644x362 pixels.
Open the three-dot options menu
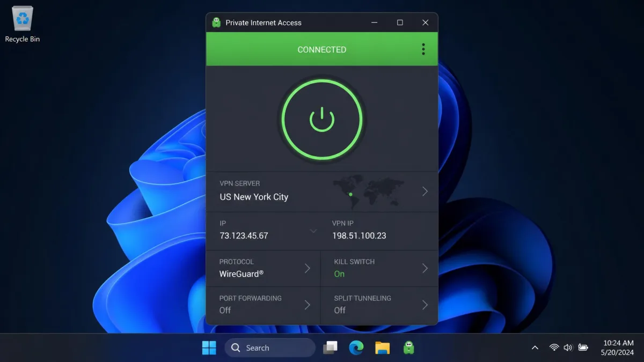[423, 49]
